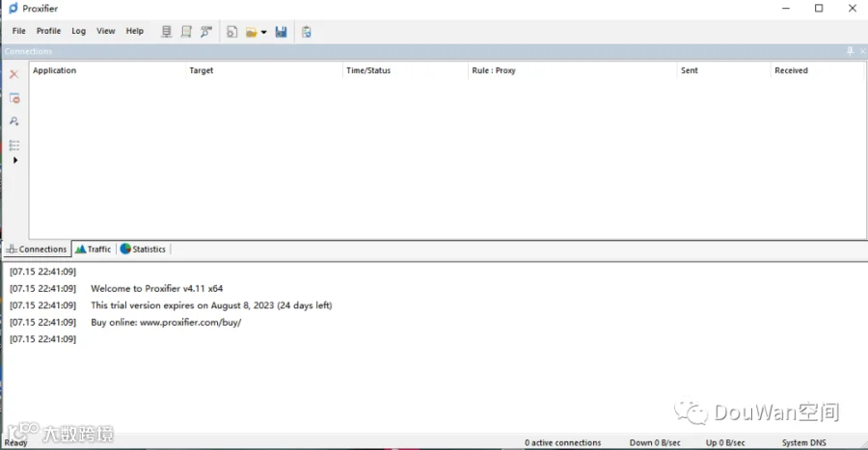Click the 'Buy online: www.proxifier.com/buy/' log line

click(166, 322)
